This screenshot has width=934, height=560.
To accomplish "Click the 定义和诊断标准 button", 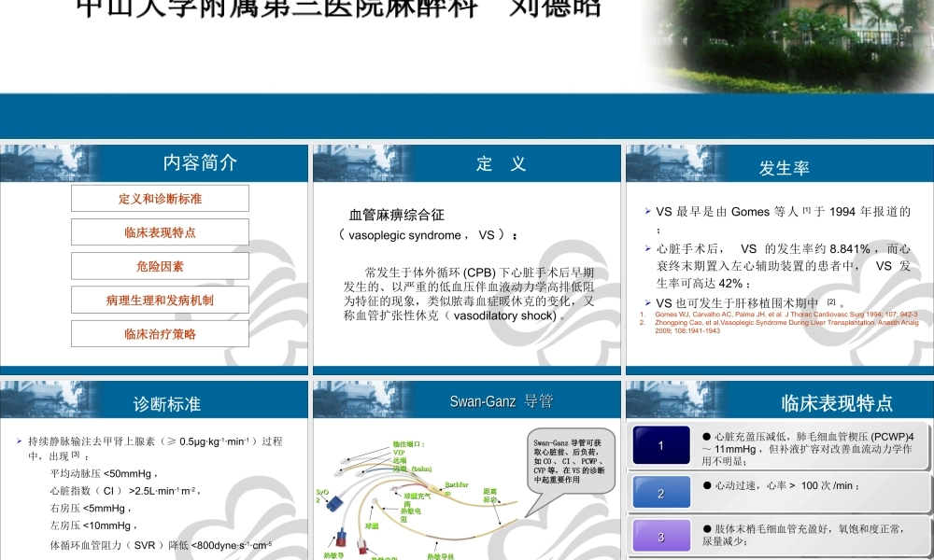I will [x=160, y=198].
